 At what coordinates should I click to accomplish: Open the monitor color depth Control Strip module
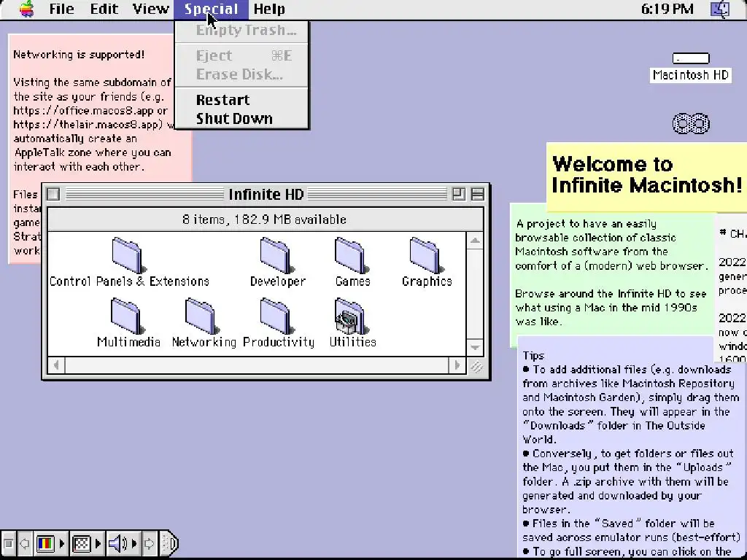point(45,543)
